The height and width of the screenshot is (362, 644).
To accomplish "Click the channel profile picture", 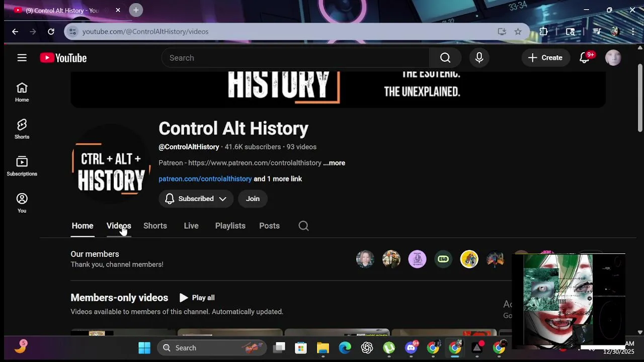I will coord(111,163).
